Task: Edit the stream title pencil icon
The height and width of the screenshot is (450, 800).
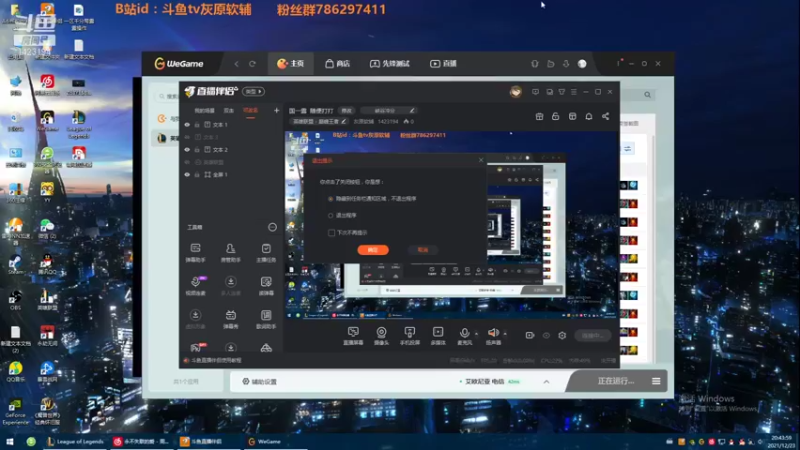Action: [x=412, y=110]
